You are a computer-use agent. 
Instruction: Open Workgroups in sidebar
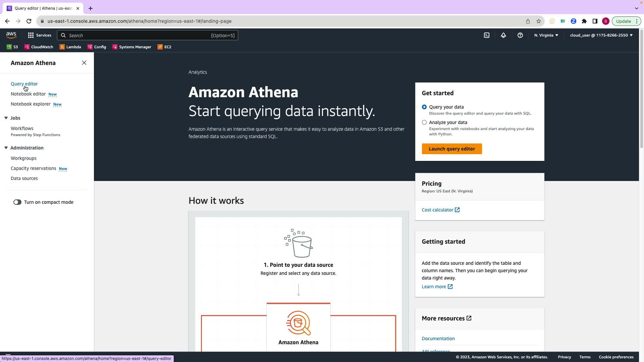click(x=23, y=158)
